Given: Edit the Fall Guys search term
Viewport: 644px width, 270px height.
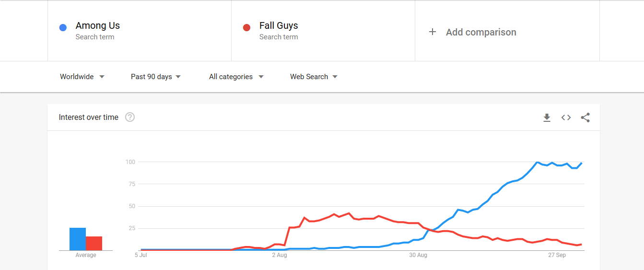Looking at the screenshot, I should coord(323,31).
